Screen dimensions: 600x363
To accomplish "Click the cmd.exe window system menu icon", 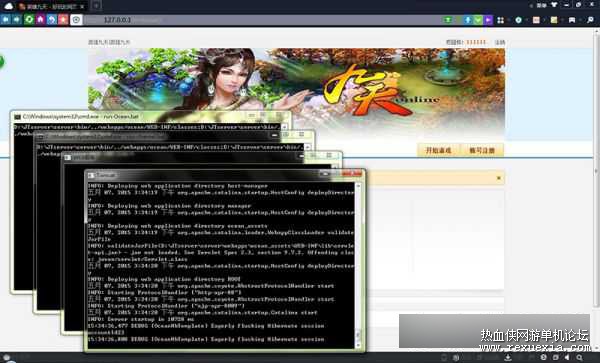I will tap(17, 117).
